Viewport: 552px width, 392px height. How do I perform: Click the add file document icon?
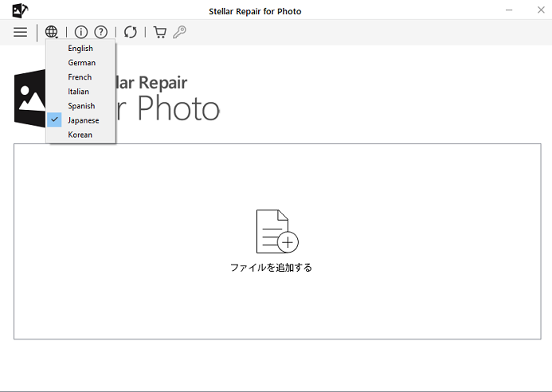tap(276, 231)
